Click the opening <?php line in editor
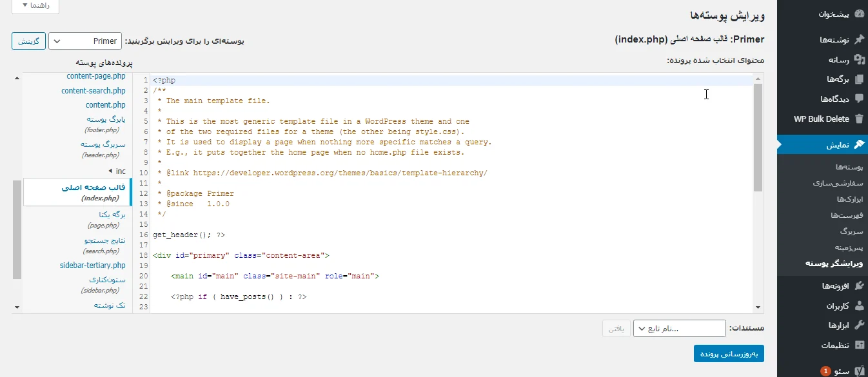This screenshot has height=377, width=868. 164,81
